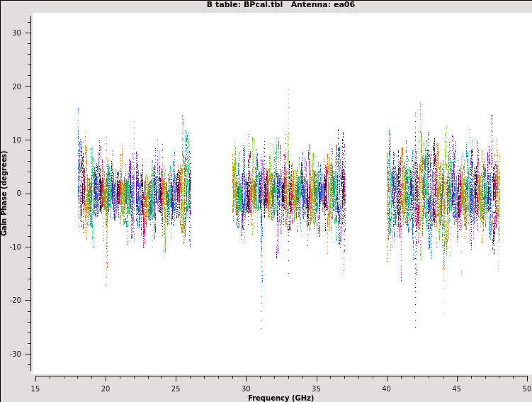Click the x-axis tick label 30
Screen dimensions: 532x402
click(246, 389)
